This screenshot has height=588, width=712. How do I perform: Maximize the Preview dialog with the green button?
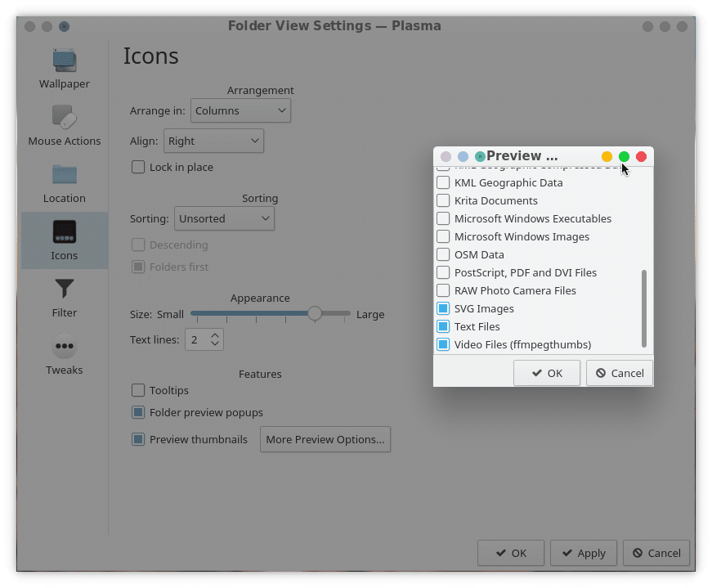click(624, 157)
